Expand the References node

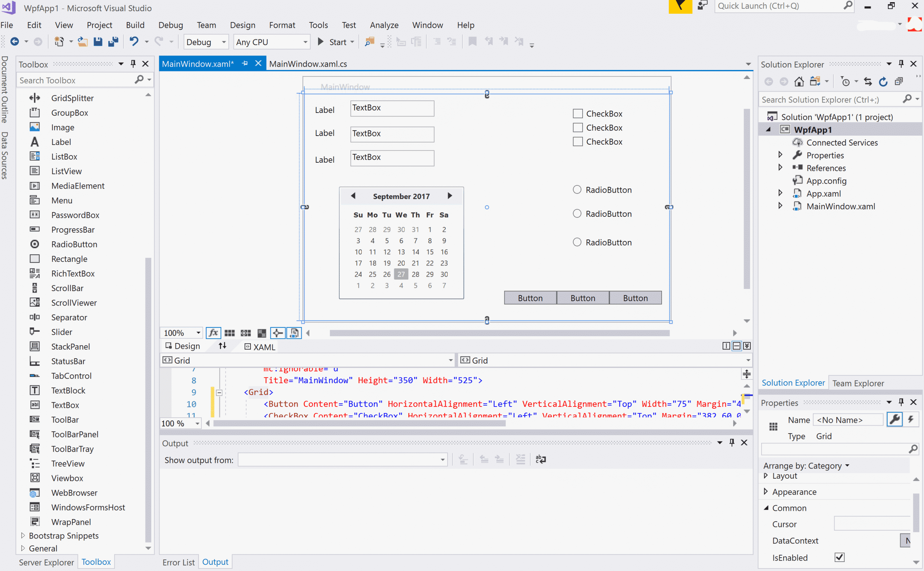780,167
